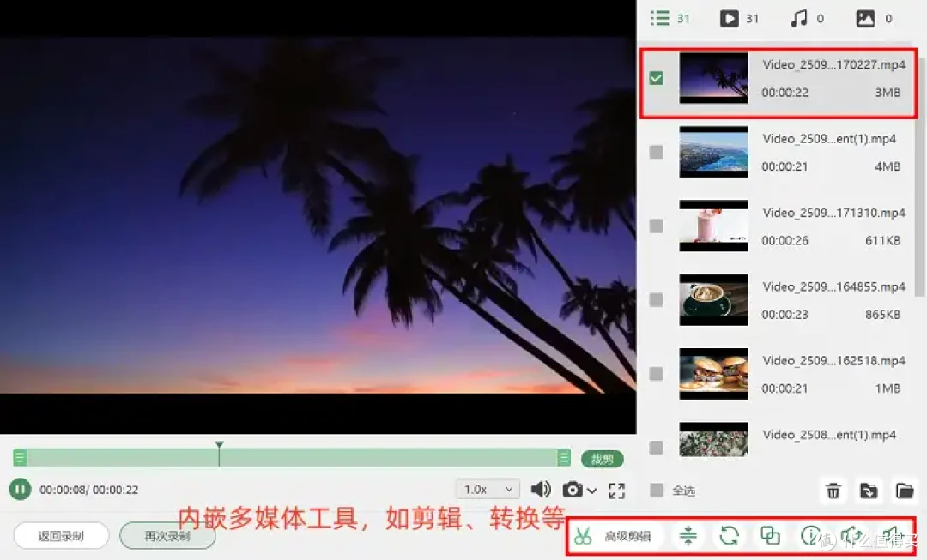927x560 pixels.
Task: Switch to the image files tab
Action: (874, 18)
